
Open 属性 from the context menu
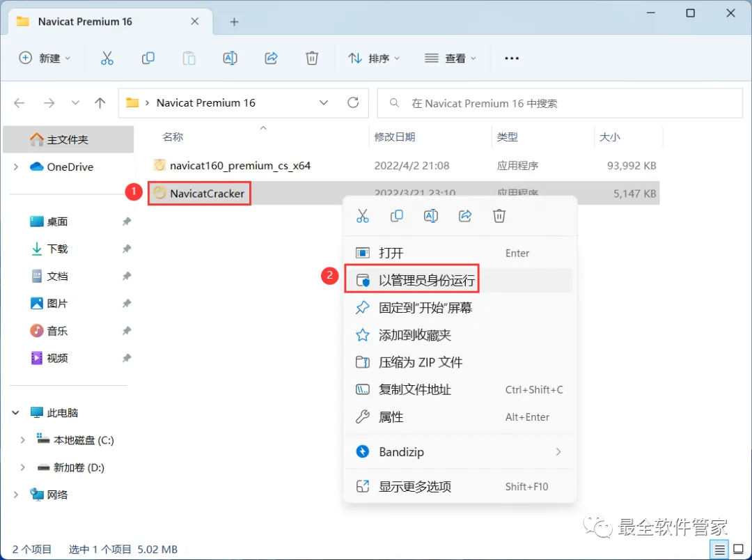460,417
